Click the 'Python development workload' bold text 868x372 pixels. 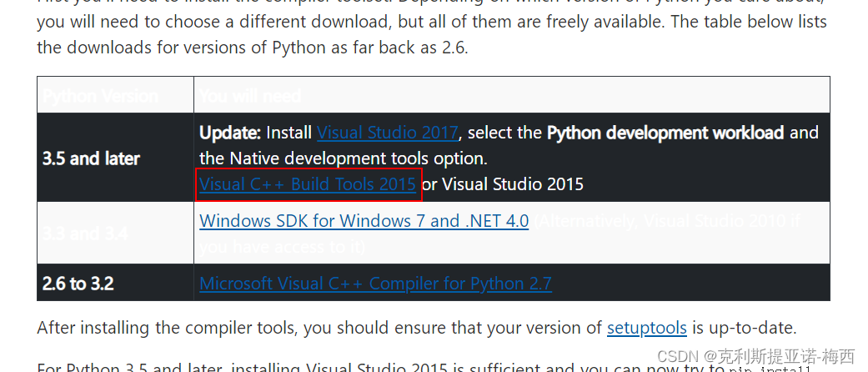click(x=665, y=133)
